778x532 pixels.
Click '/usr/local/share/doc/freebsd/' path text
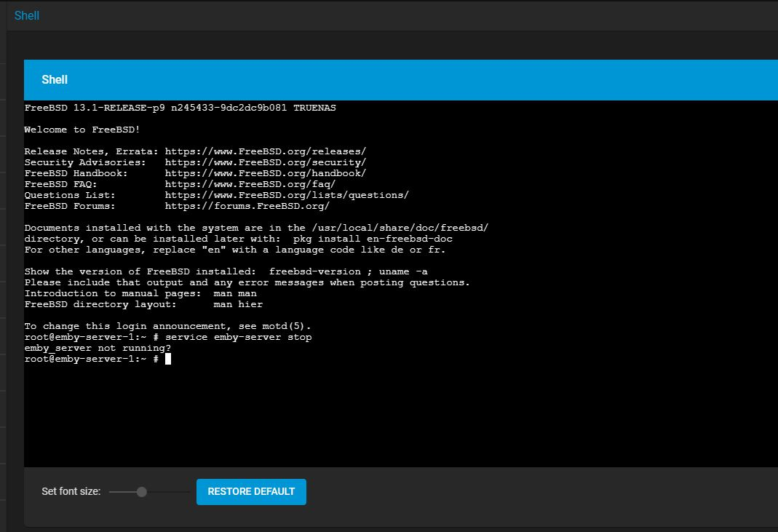[x=400, y=228]
